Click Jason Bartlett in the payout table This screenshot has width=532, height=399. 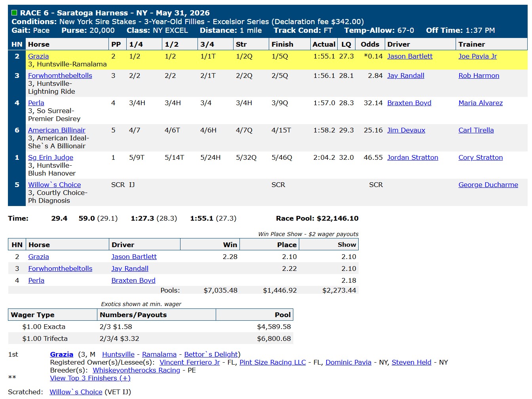click(x=134, y=257)
